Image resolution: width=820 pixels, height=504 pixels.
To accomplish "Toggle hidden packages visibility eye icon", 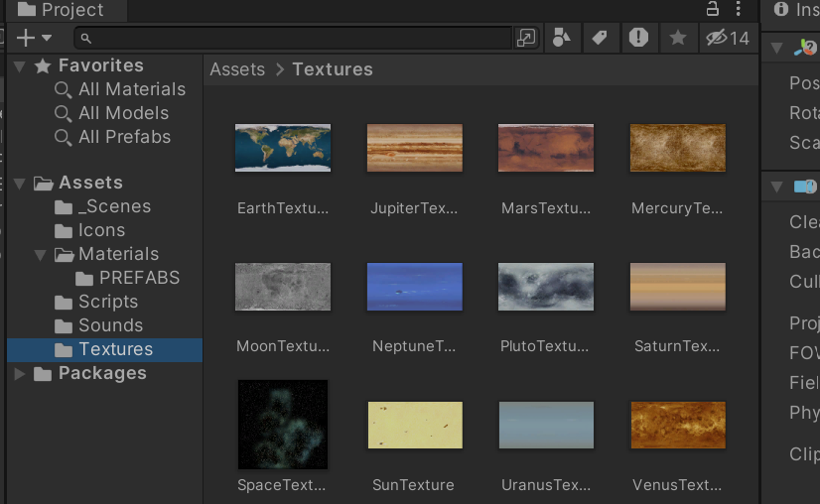I will pos(727,38).
